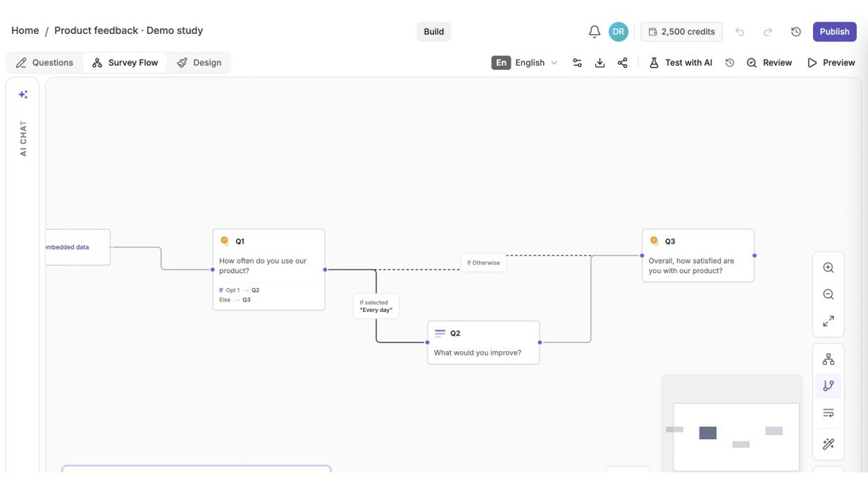Click the share icon
This screenshot has height=488, width=868.
coord(623,62)
